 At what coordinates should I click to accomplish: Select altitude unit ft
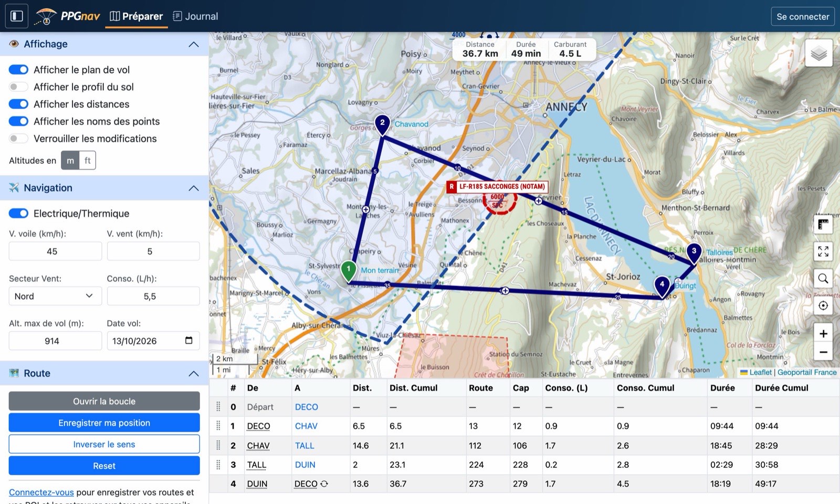click(x=88, y=160)
